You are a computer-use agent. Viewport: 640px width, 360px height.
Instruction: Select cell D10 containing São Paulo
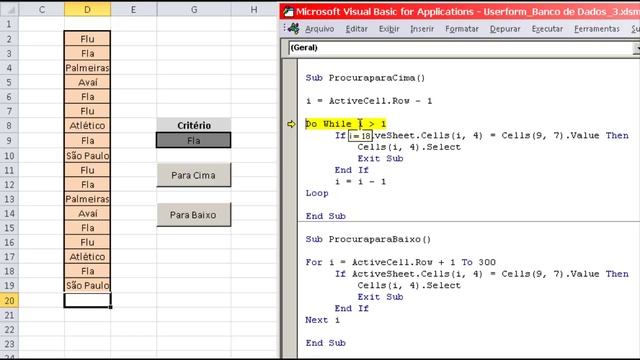(x=87, y=156)
